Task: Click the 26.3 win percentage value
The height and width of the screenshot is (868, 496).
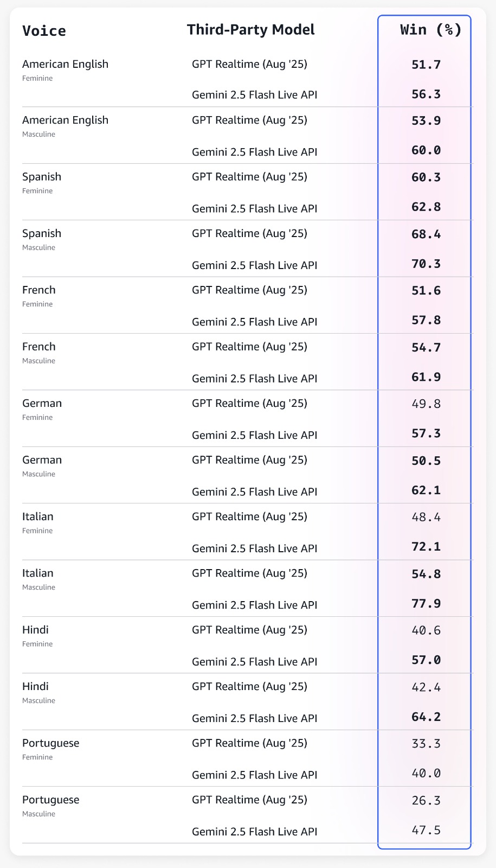Action: click(426, 801)
